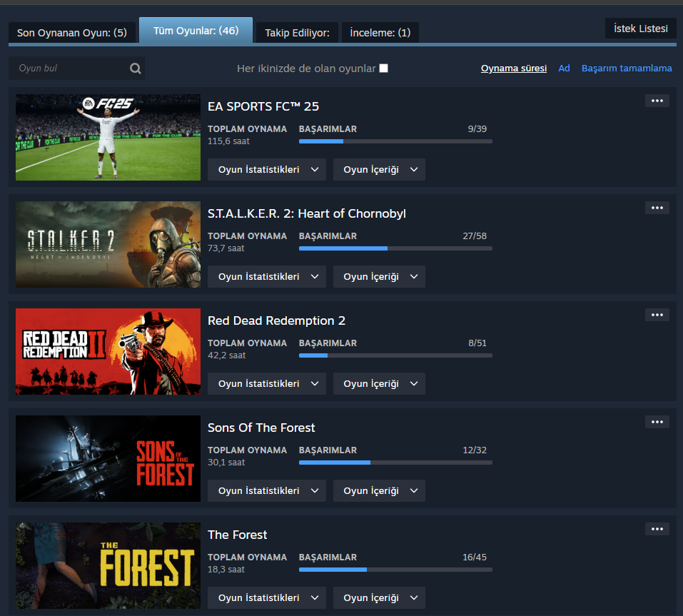Open the Sons of the Forest cover image

pyautogui.click(x=108, y=458)
